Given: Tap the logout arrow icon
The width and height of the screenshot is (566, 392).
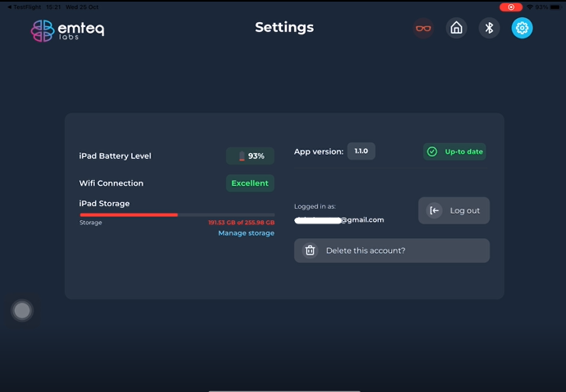Looking at the screenshot, I should coord(434,210).
